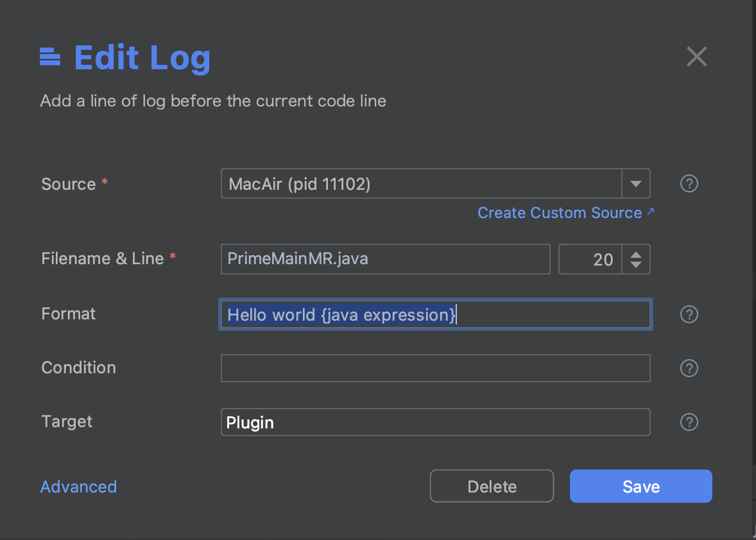Decrease line number with down arrow
This screenshot has width=756, height=540.
coord(636,265)
